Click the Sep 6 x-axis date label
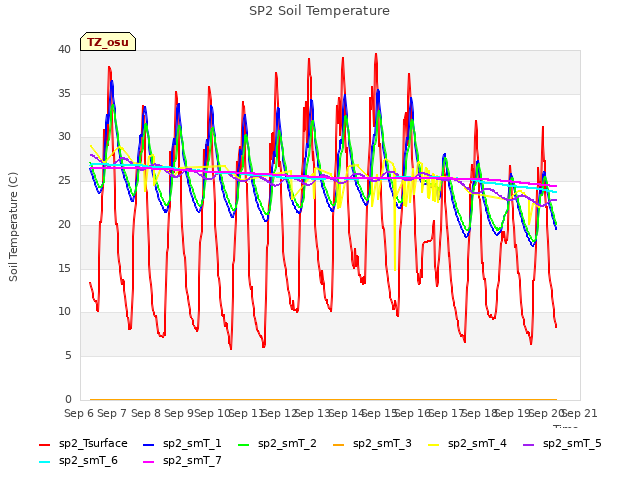 pyautogui.click(x=79, y=413)
